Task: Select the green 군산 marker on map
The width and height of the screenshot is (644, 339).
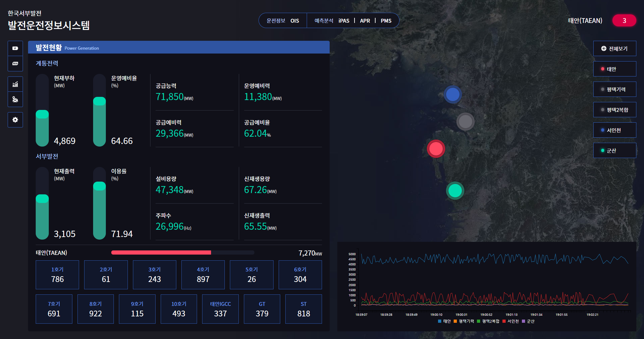Action: tap(455, 191)
